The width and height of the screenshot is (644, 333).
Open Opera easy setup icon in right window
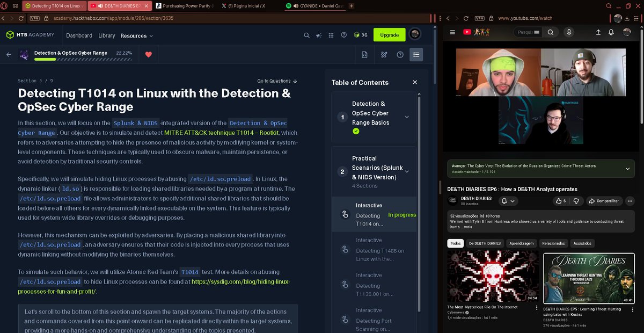pyautogui.click(x=636, y=18)
